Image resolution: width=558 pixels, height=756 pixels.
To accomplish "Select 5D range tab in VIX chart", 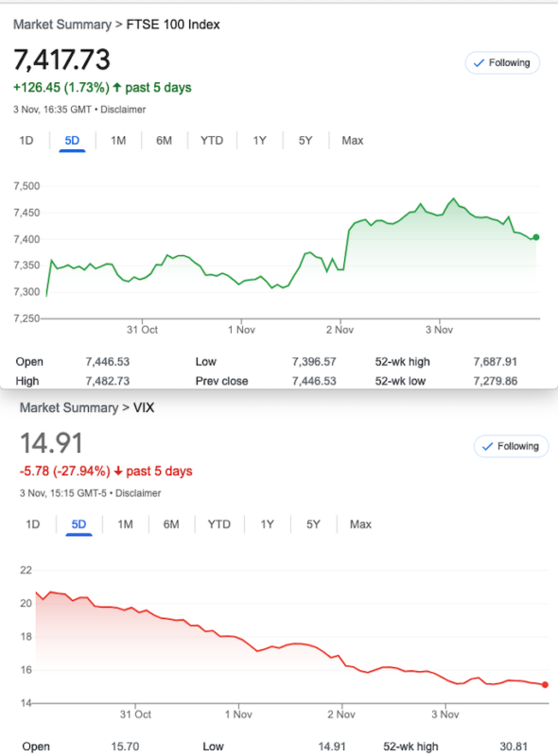I will [78, 524].
